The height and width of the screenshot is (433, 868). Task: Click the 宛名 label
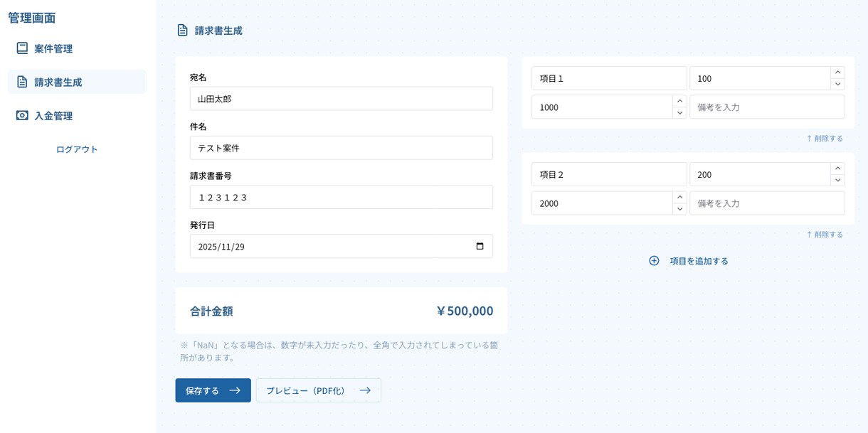click(199, 77)
